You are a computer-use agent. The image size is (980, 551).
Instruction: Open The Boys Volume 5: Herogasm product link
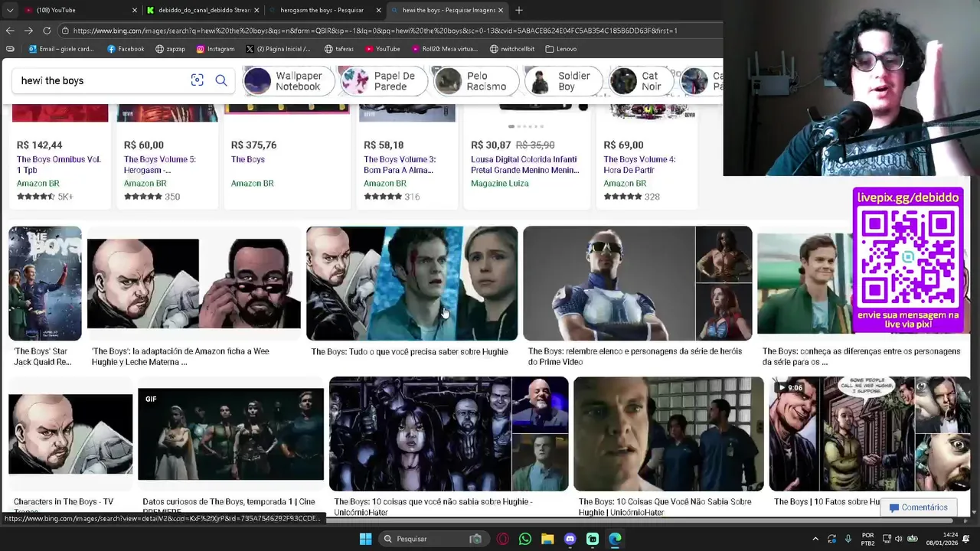click(x=160, y=165)
